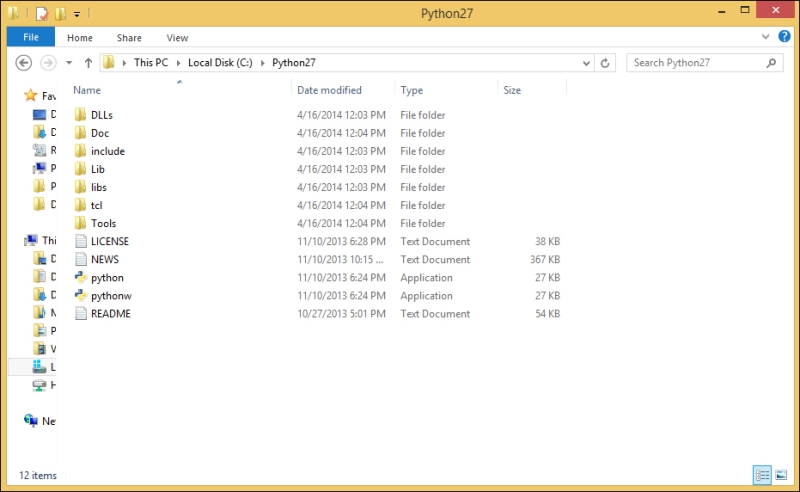Click the 11/10/2013 6:28 PM date

(341, 241)
